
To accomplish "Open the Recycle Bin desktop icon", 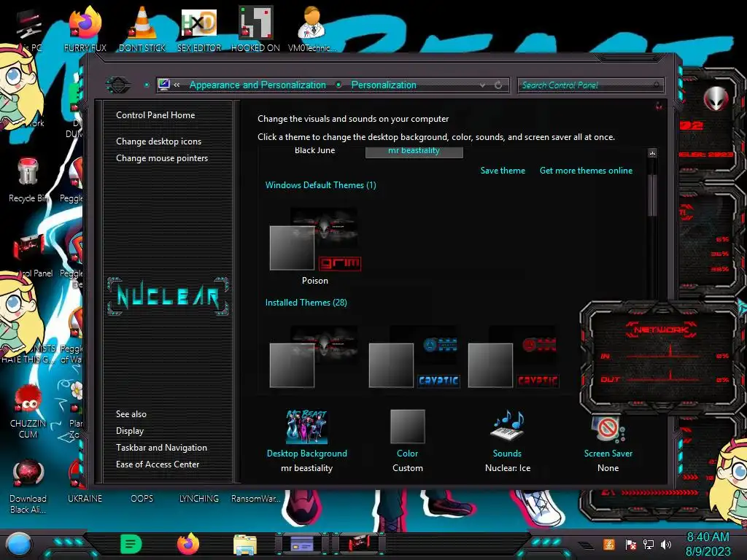I will click(28, 180).
